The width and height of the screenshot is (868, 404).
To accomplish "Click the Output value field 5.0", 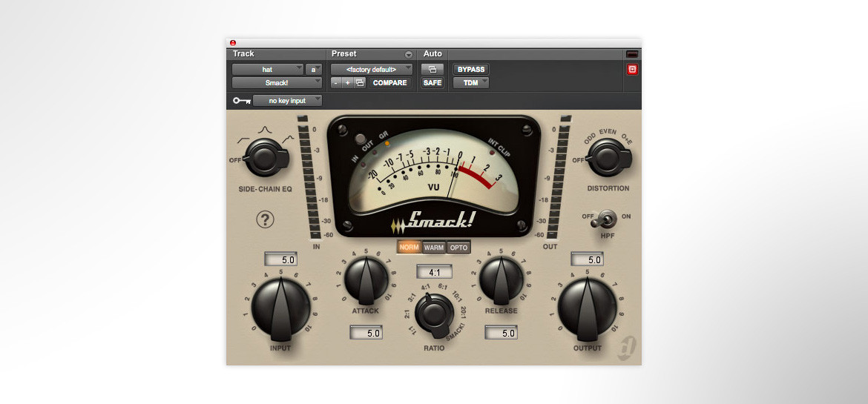I will [588, 259].
